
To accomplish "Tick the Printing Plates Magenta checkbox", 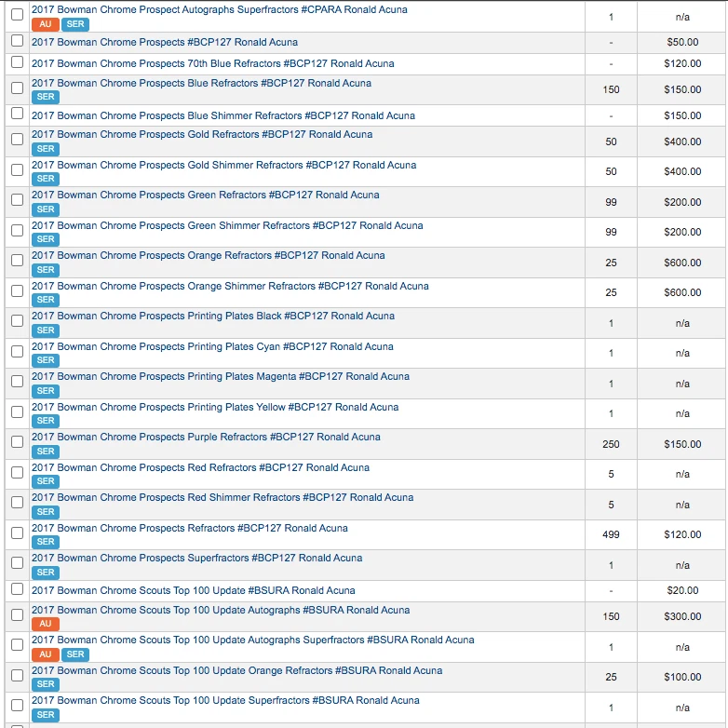I will point(17,381).
